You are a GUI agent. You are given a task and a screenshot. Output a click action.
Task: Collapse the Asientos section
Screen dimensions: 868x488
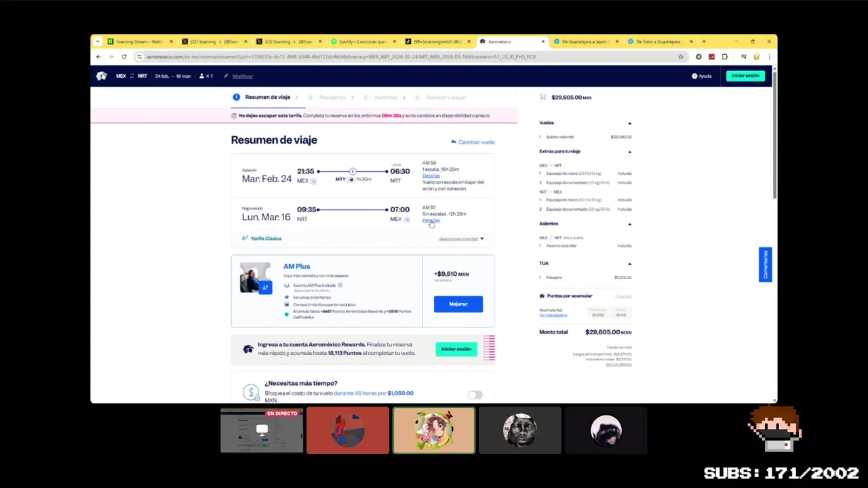pyautogui.click(x=629, y=224)
